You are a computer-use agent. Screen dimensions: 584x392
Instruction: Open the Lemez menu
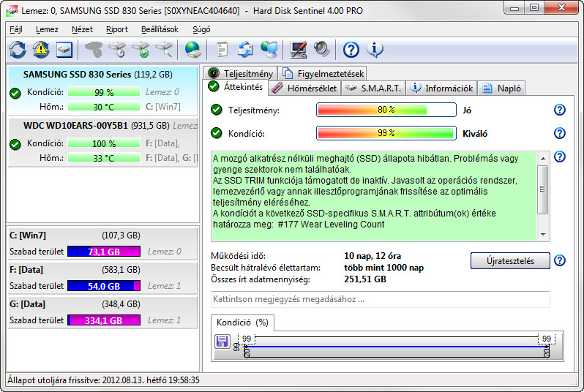(x=47, y=29)
